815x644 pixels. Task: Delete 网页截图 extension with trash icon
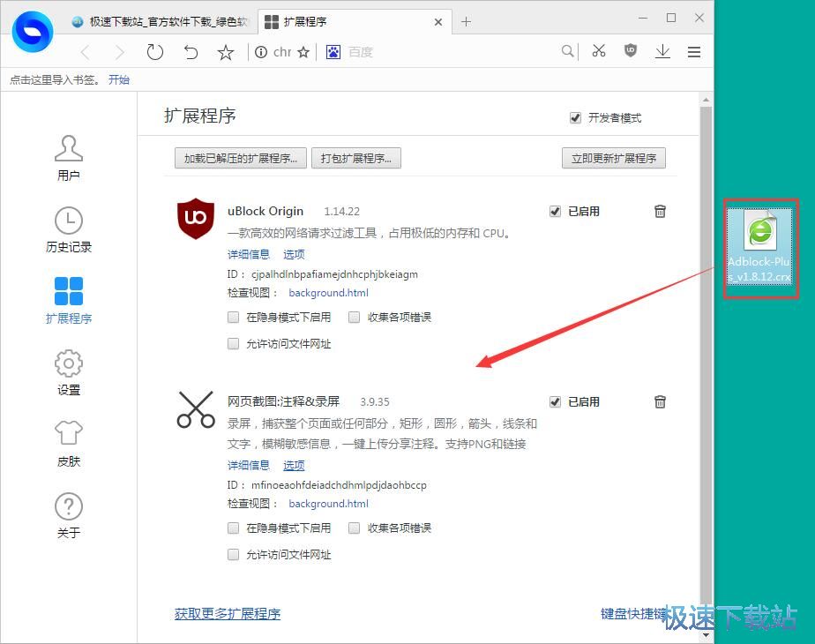[x=660, y=401]
